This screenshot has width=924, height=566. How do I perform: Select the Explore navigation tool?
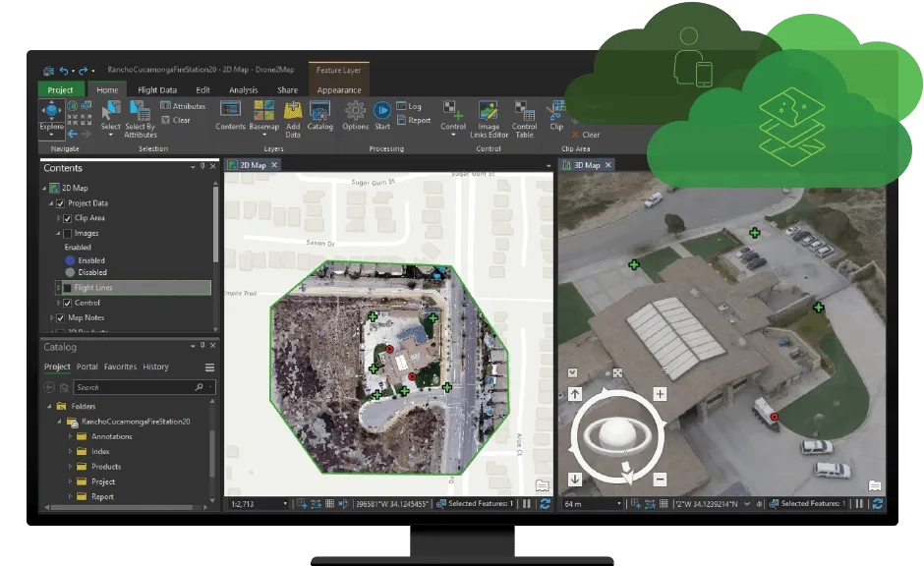point(51,110)
